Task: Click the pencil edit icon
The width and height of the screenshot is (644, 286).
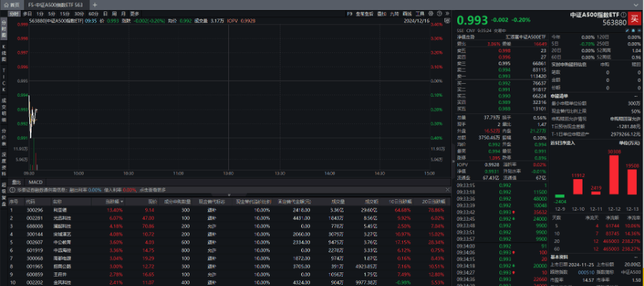Action: coord(628,30)
